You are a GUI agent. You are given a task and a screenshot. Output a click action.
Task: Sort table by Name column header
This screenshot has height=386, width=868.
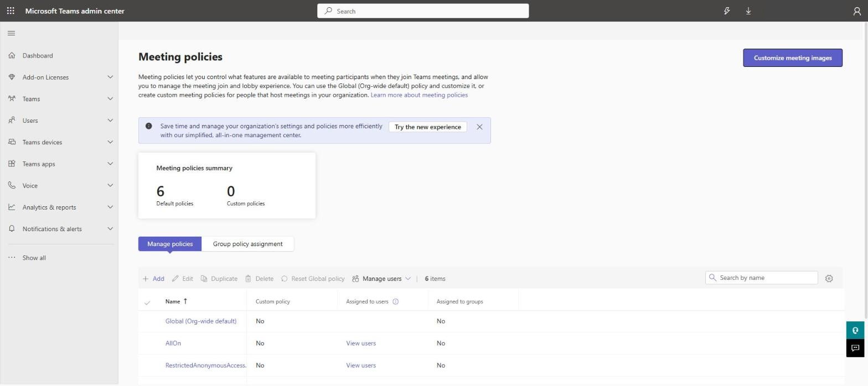(177, 301)
